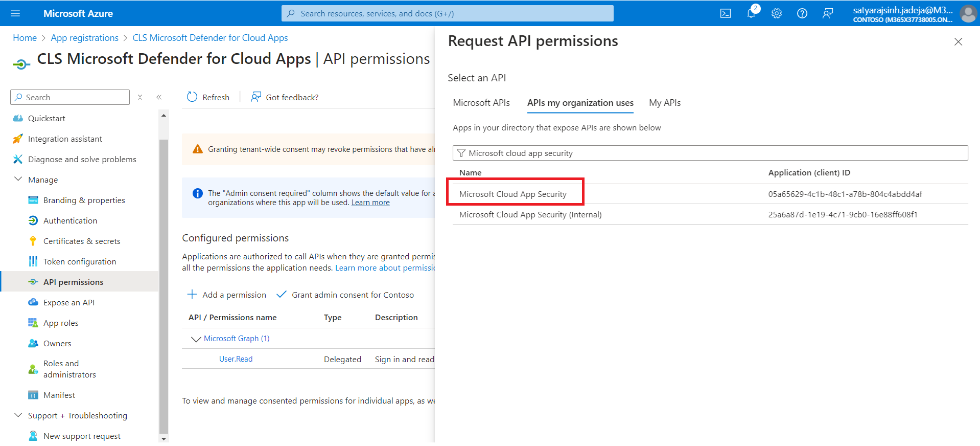Open CLS Microsoft Defender for Cloud Apps breadcrumb

[210, 38]
